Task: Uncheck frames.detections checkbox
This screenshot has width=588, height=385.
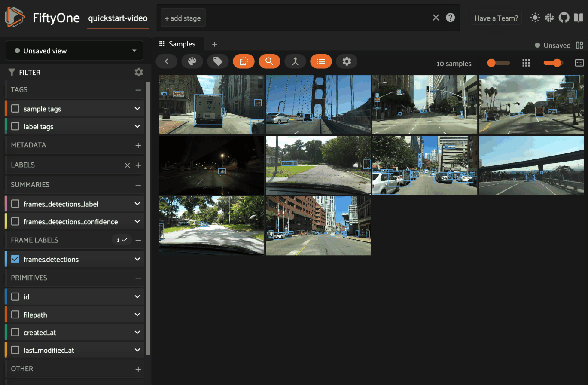Action: coord(15,259)
